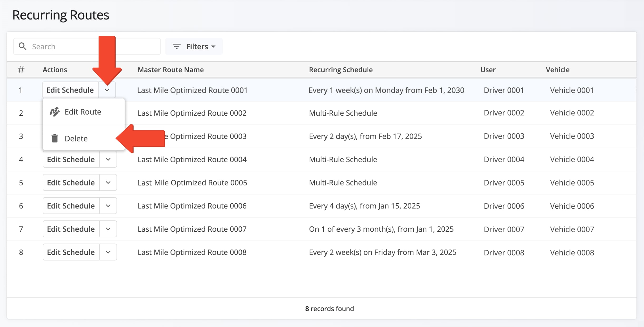Click Edit Schedule for Route 0005

tap(71, 183)
